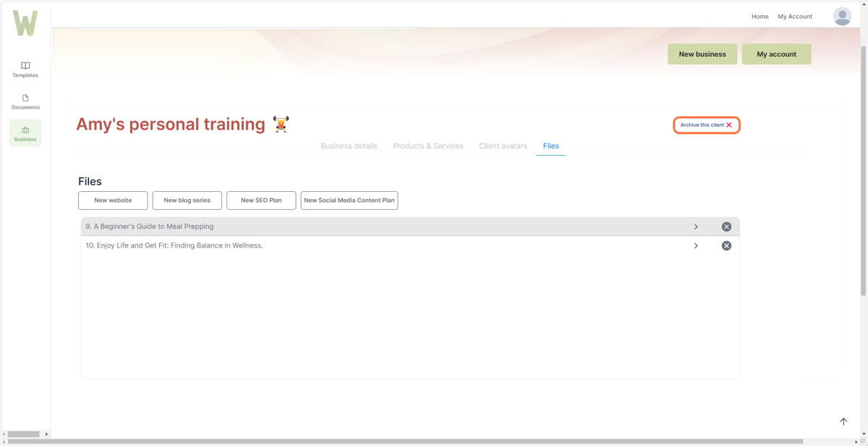Screen dimensions: 868x446
Task: Expand the Beginner's Guide to Meal Prepping row
Action: click(x=696, y=227)
